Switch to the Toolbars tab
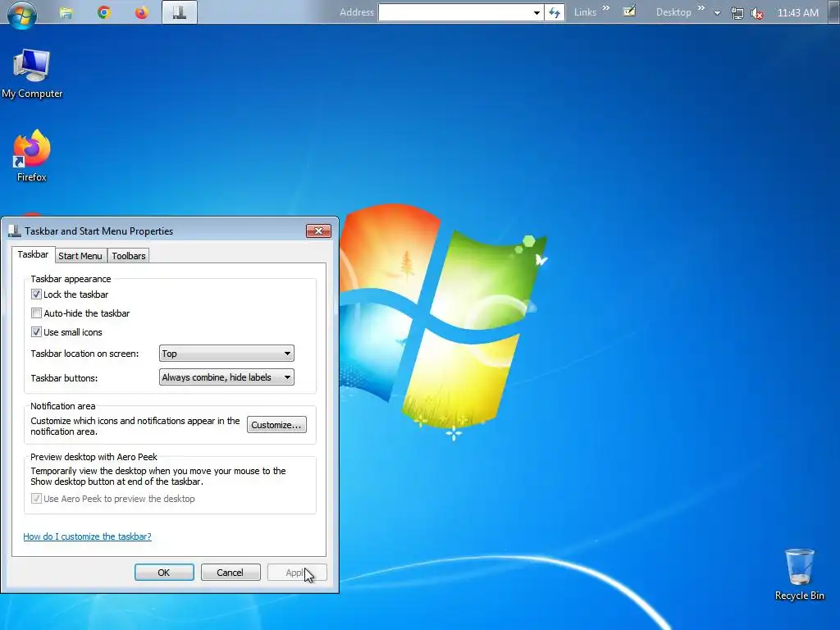Image resolution: width=840 pixels, height=630 pixels. [129, 256]
